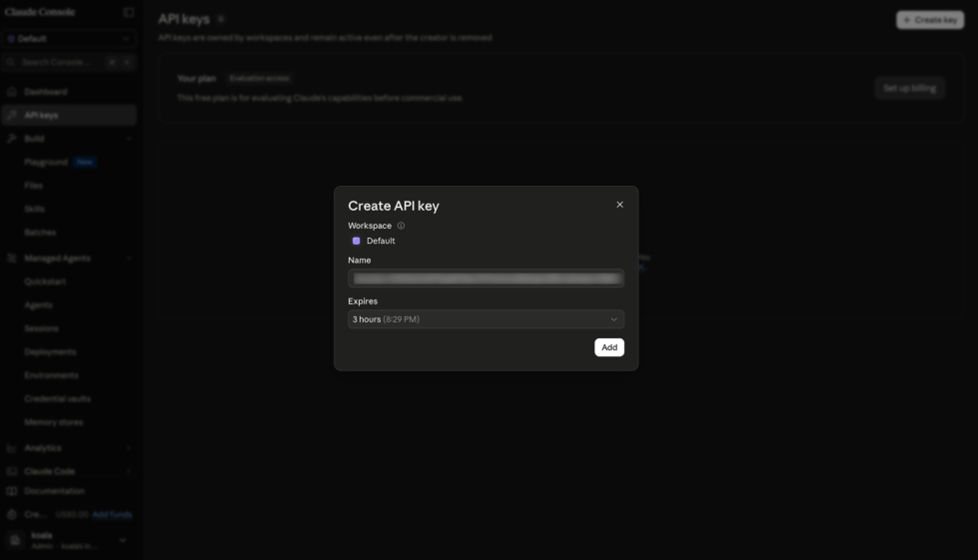
Task: Click the API keys page heading
Action: point(184,19)
